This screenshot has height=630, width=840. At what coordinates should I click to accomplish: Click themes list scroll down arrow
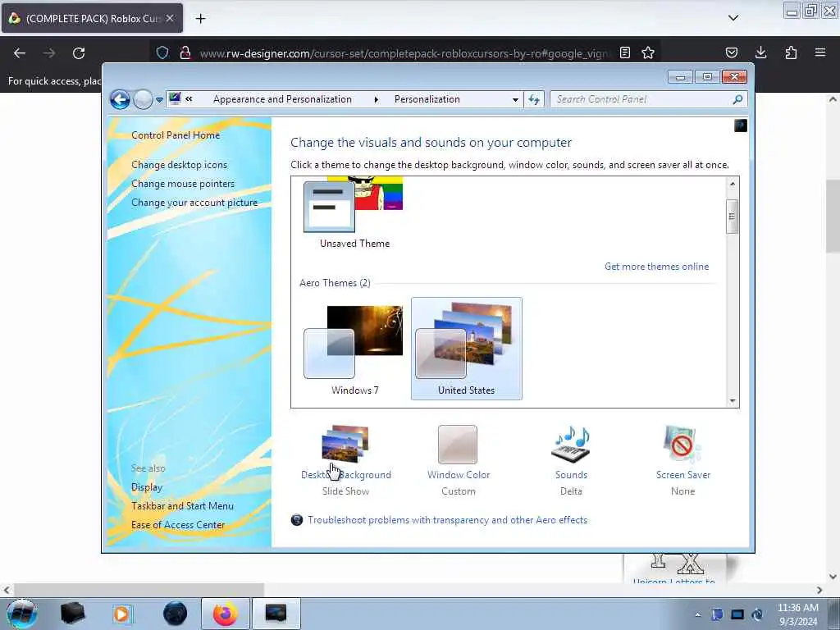coord(733,400)
